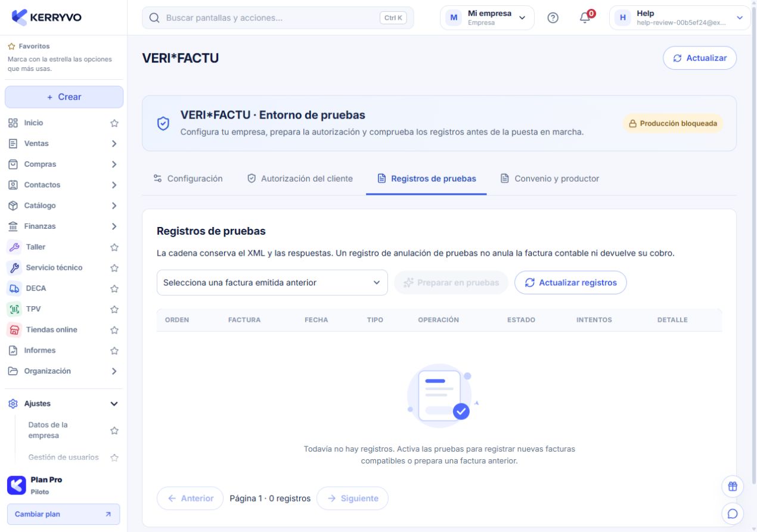Expand the Compras submenu chevron
757x532 pixels.
[x=114, y=164]
